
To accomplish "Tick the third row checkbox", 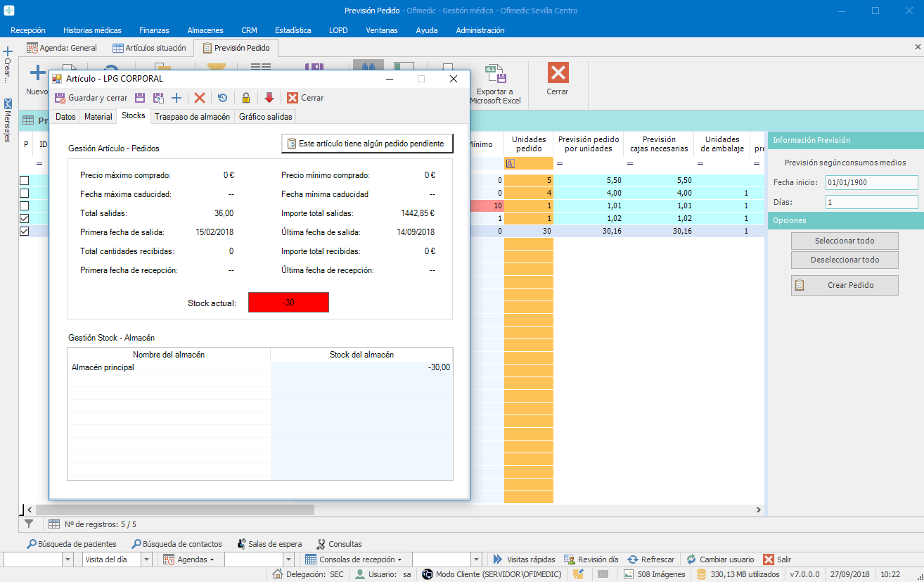I will click(25, 205).
